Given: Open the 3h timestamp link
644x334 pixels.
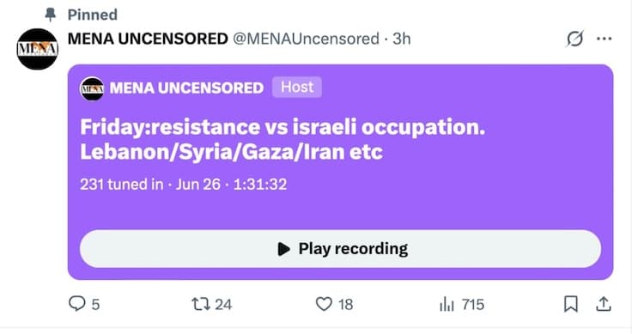Looking at the screenshot, I should 402,39.
